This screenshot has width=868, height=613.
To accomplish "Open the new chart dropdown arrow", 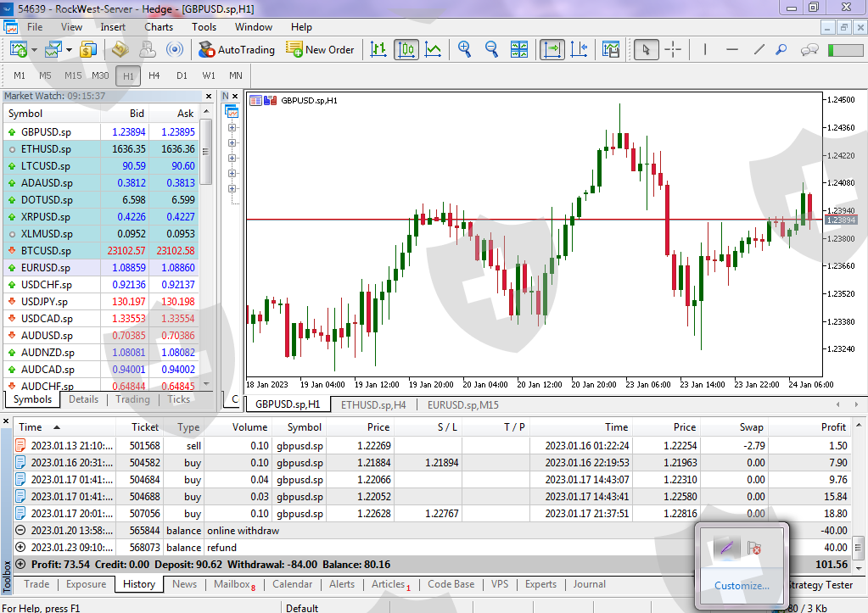I will tap(34, 50).
